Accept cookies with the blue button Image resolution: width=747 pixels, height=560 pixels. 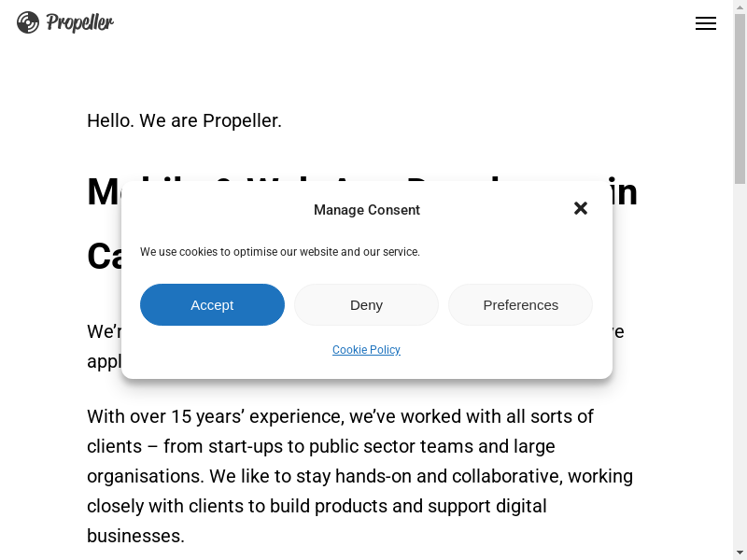(x=212, y=305)
